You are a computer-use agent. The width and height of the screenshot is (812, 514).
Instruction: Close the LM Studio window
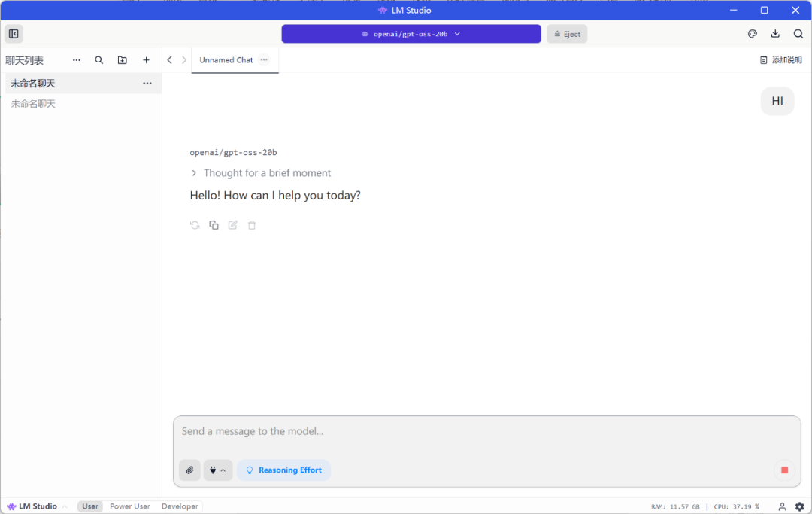(795, 10)
